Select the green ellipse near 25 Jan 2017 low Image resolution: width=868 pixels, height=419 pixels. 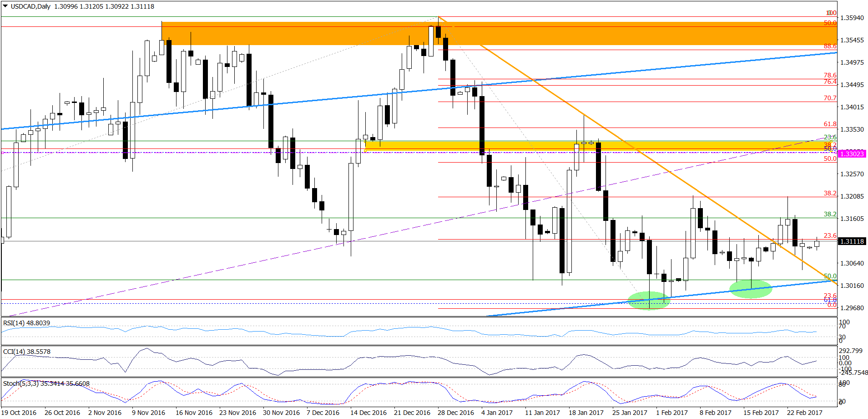pyautogui.click(x=649, y=300)
